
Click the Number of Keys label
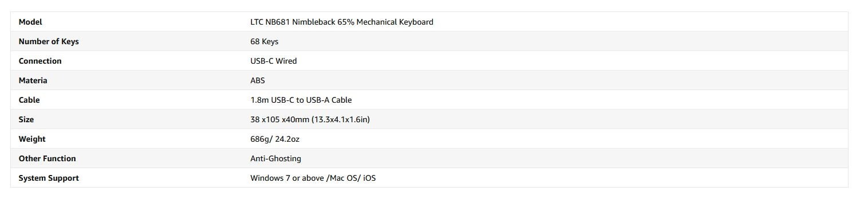click(49, 41)
